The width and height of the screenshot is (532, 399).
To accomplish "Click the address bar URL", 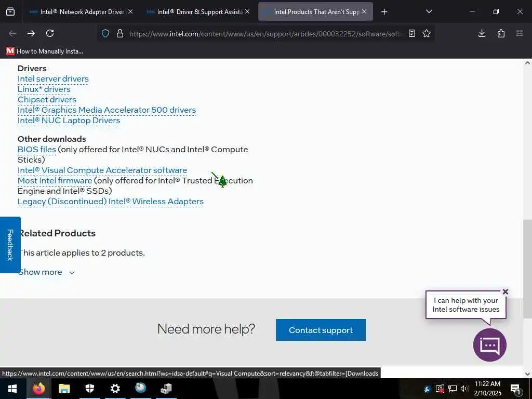I will [x=265, y=34].
